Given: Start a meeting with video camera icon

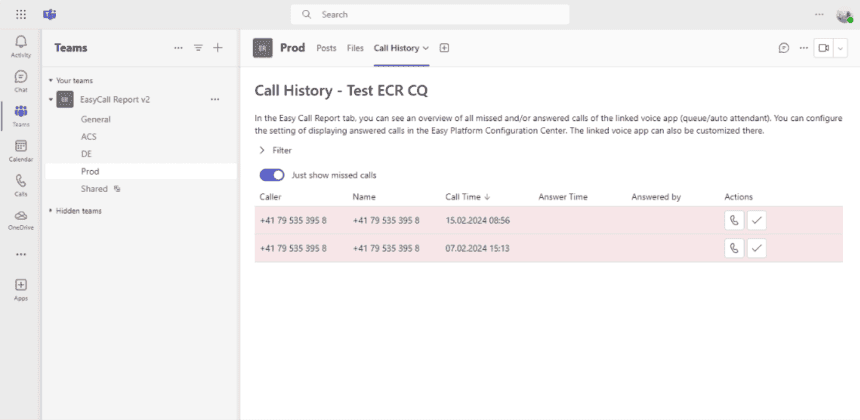Looking at the screenshot, I should click(x=823, y=48).
